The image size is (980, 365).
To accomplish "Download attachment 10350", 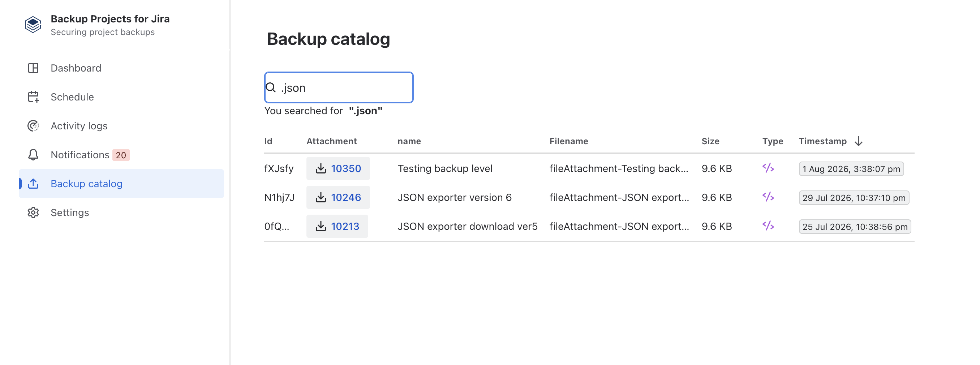I will click(x=338, y=168).
